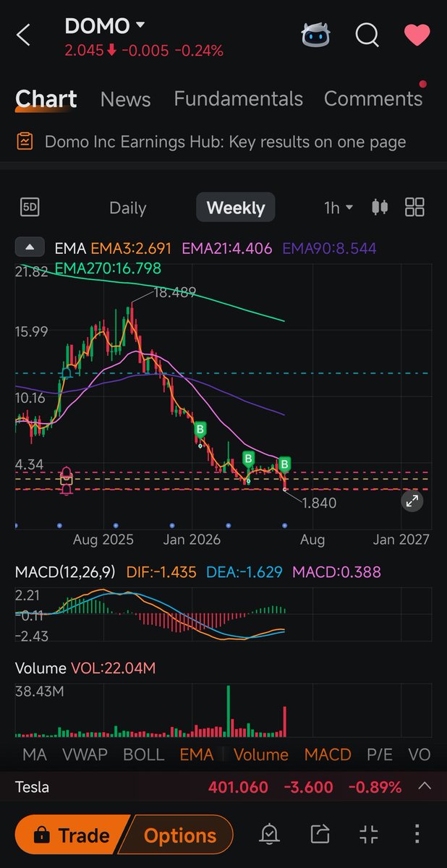
Task: Open the chart layout grid
Action: pos(414,208)
